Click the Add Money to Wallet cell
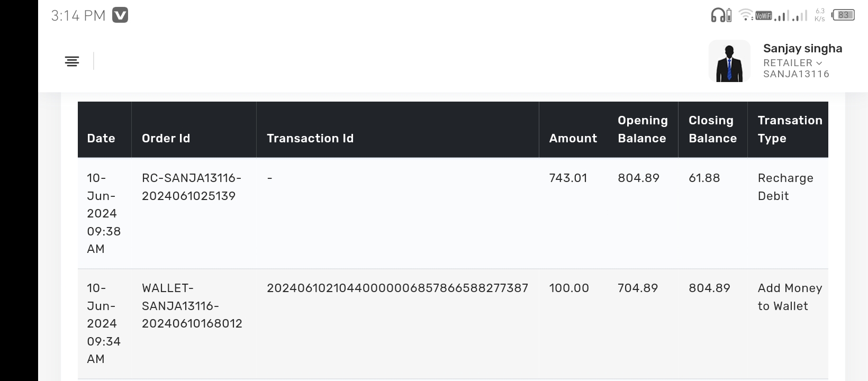Screen dimensions: 868x381 [x=790, y=297]
